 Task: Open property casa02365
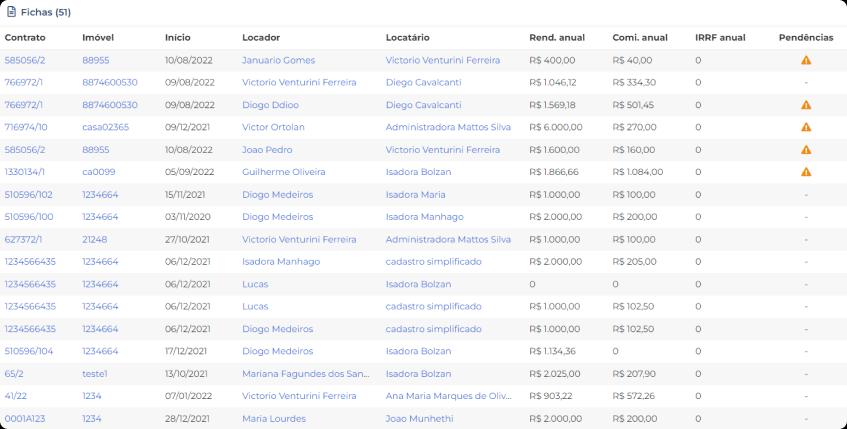click(105, 127)
